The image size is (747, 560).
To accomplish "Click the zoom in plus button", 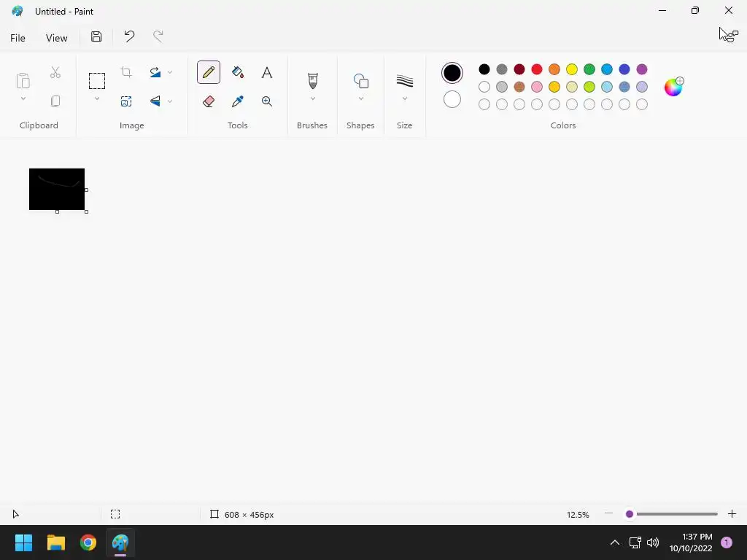I will [732, 514].
